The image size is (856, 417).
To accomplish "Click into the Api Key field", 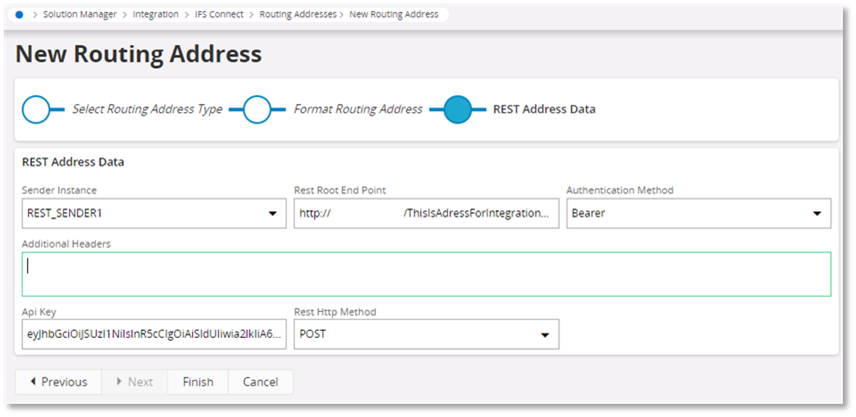I will click(x=153, y=335).
